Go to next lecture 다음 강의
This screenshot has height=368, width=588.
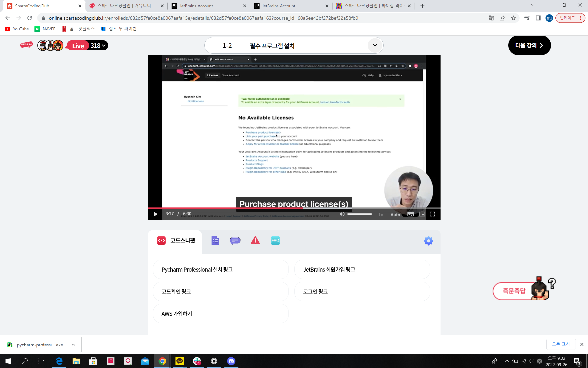529,45
